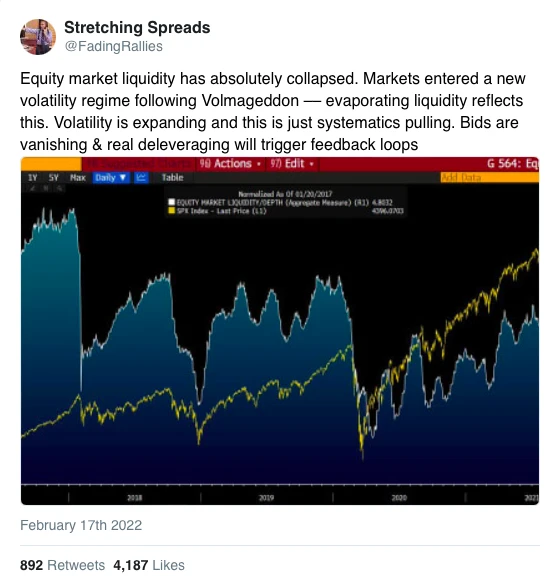Click the Stretching Spreads profile avatar

tap(38, 37)
